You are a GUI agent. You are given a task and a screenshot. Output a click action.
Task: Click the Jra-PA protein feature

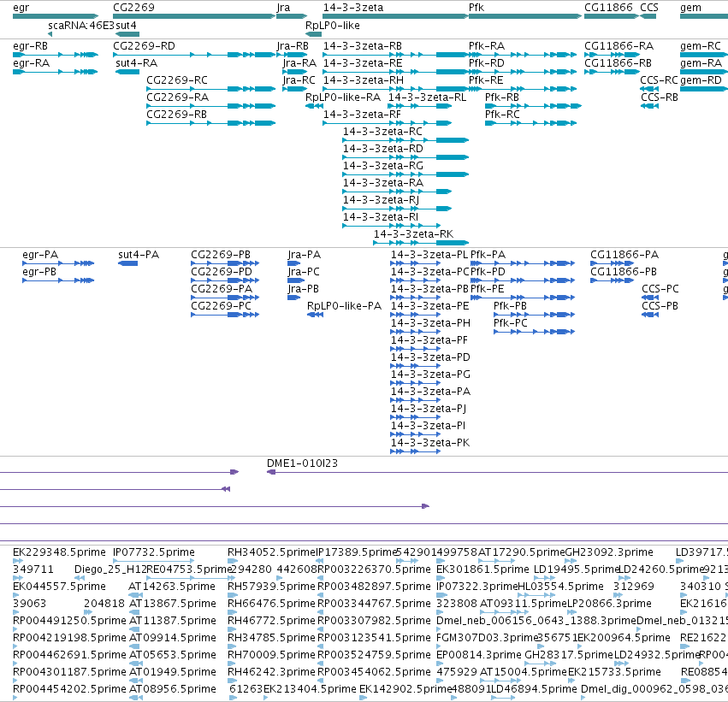pos(294,263)
